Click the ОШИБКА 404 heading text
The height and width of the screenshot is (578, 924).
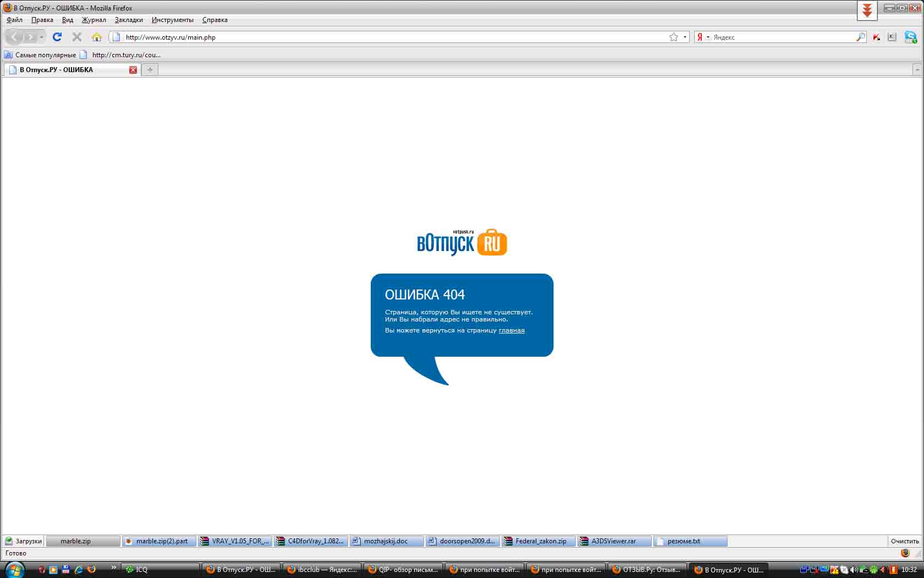(x=425, y=295)
